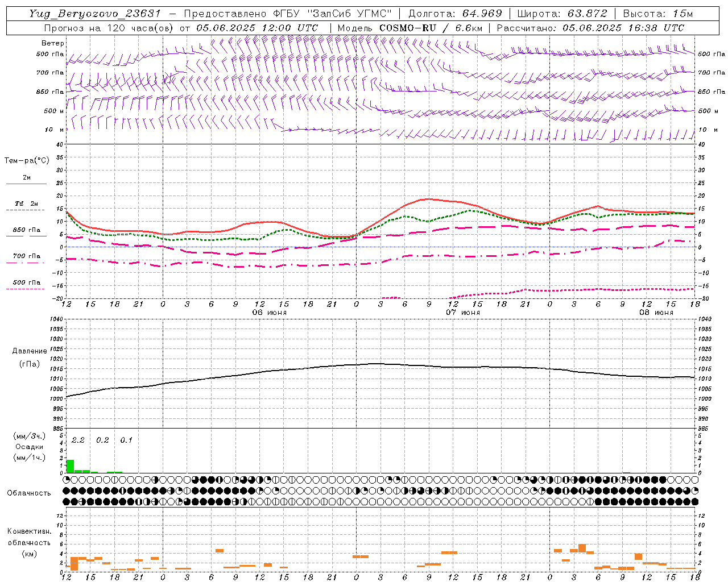This screenshot has height=582, width=728.
Task: Select the 'Долгота: 64.969' header value
Action: tap(455, 14)
